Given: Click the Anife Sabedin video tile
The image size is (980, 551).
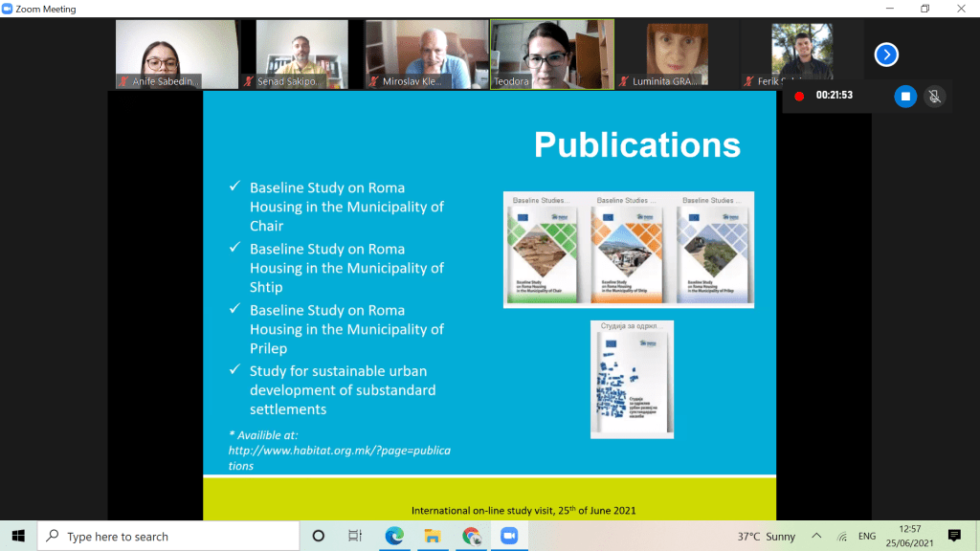Looking at the screenshot, I should pyautogui.click(x=176, y=55).
